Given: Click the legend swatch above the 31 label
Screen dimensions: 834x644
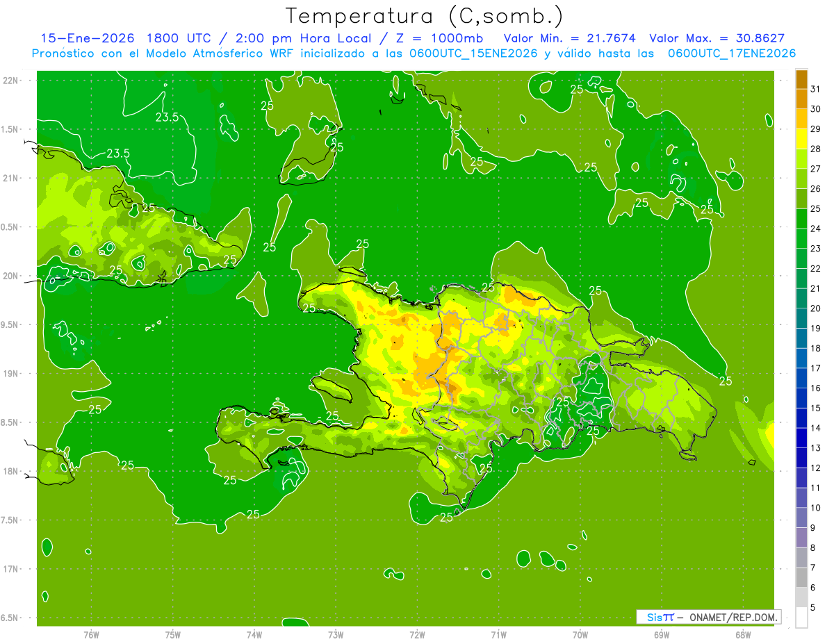Looking at the screenshot, I should pyautogui.click(x=801, y=79).
